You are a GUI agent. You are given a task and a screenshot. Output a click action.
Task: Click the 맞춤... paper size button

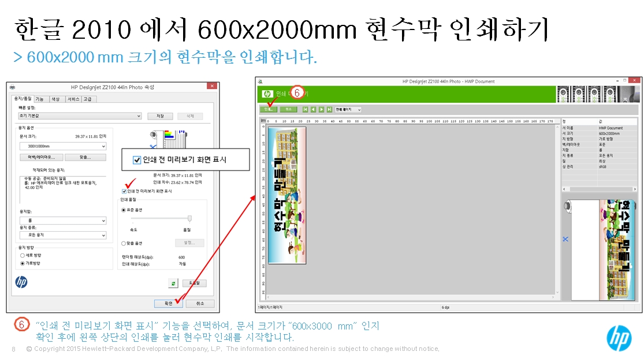coord(85,157)
